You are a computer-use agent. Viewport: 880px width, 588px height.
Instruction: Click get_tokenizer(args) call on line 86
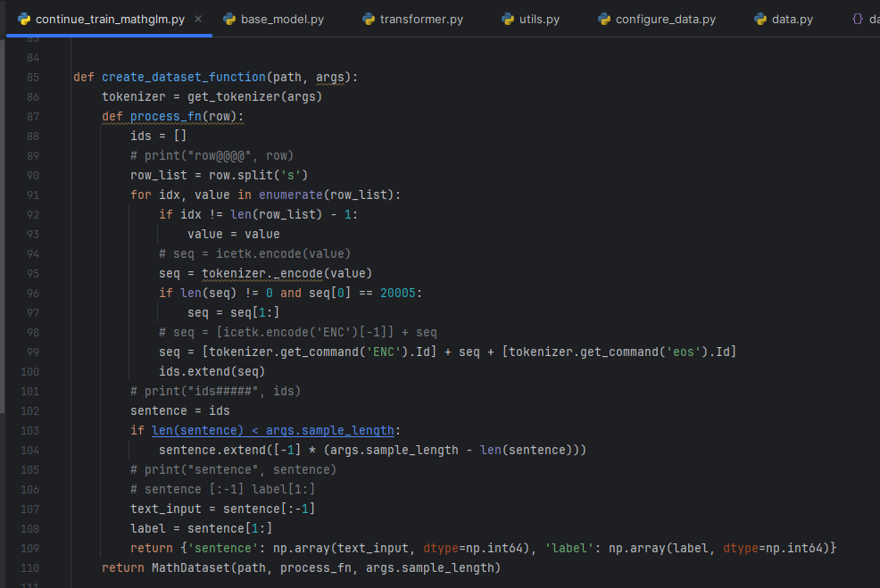click(x=254, y=96)
